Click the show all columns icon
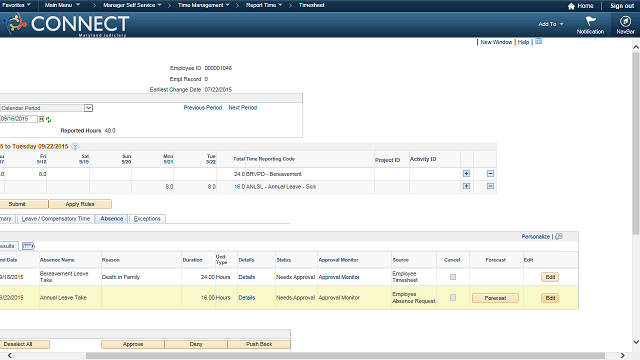This screenshot has height=360, width=640. pyautogui.click(x=28, y=246)
